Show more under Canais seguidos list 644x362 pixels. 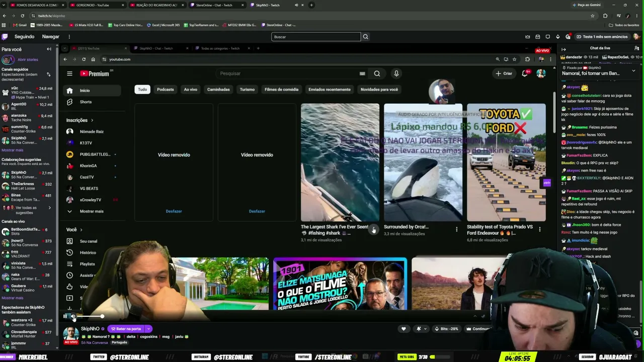point(12,150)
